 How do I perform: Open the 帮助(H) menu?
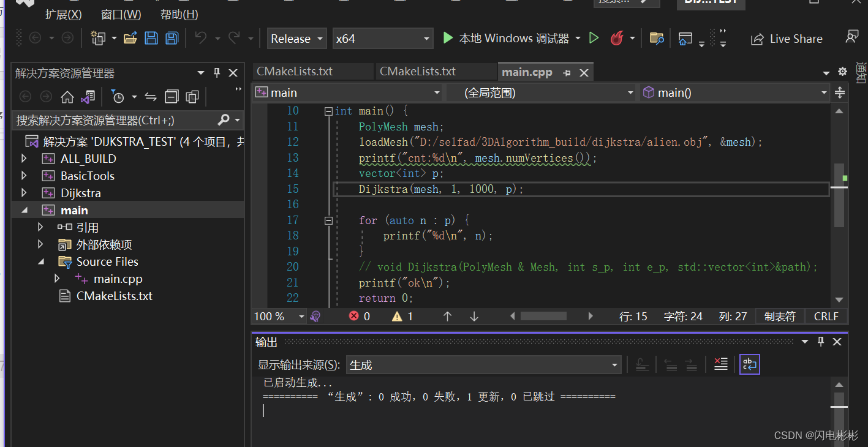(x=179, y=14)
